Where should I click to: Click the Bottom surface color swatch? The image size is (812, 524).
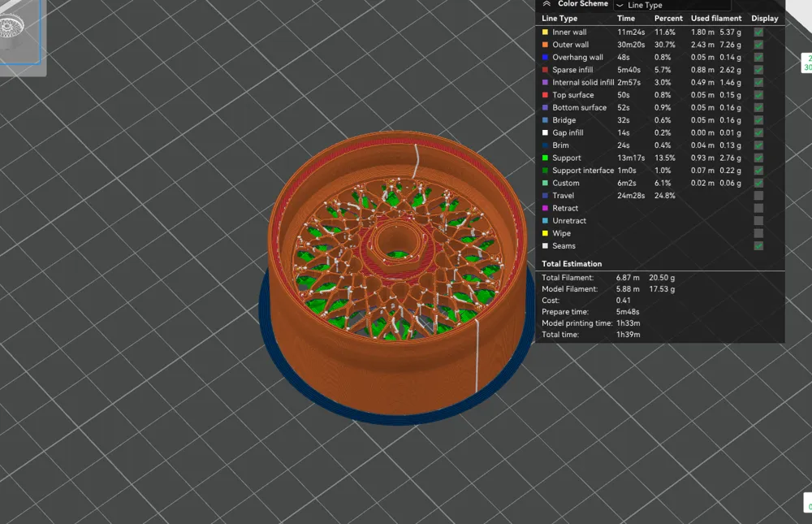pyautogui.click(x=545, y=107)
